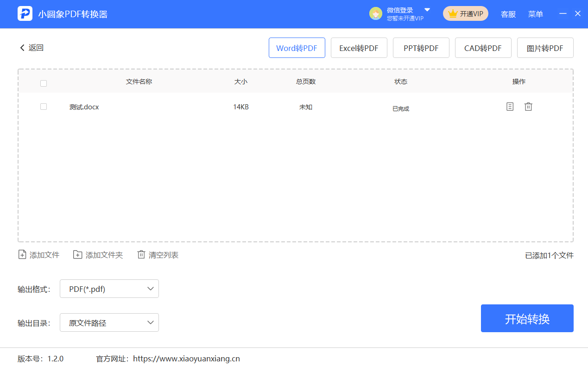Screen dimensions: 588x366
Task: Click 添加文件 to add a file
Action: (x=39, y=255)
